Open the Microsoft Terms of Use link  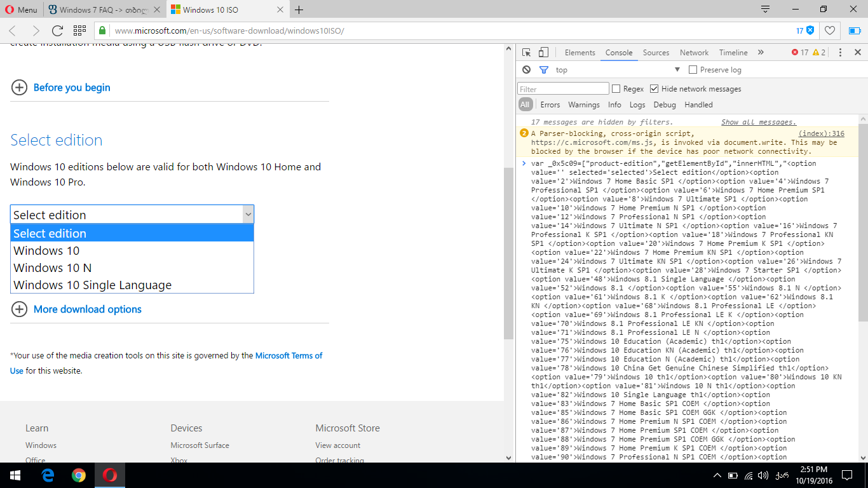(x=288, y=356)
